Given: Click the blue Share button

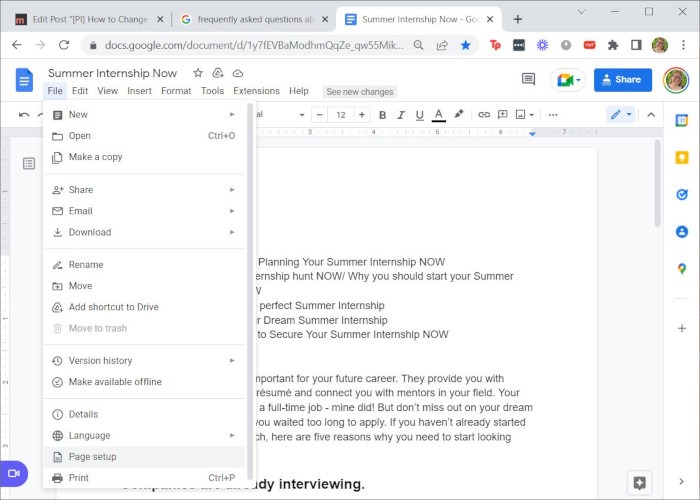Looking at the screenshot, I should [622, 80].
